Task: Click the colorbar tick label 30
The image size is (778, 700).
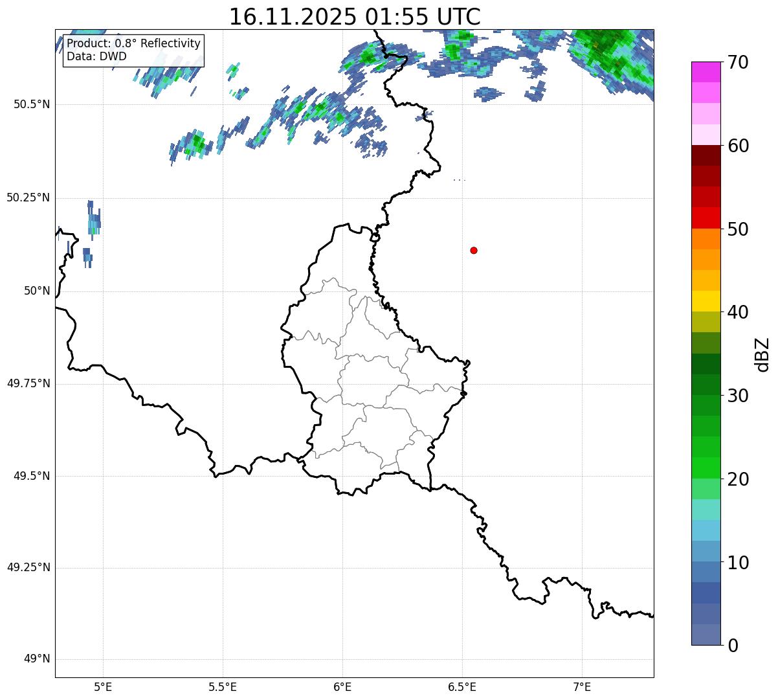Action: coord(737,396)
